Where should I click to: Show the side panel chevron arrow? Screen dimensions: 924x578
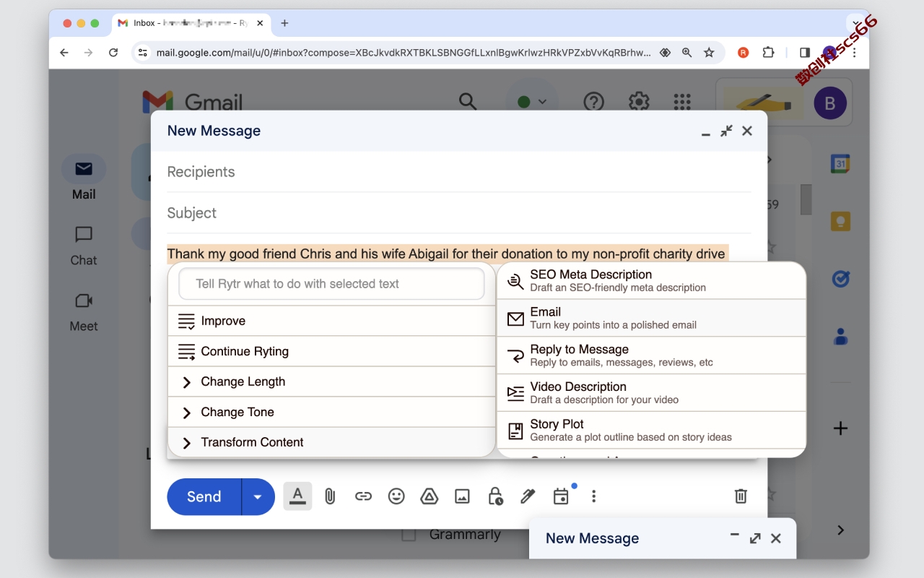click(840, 530)
